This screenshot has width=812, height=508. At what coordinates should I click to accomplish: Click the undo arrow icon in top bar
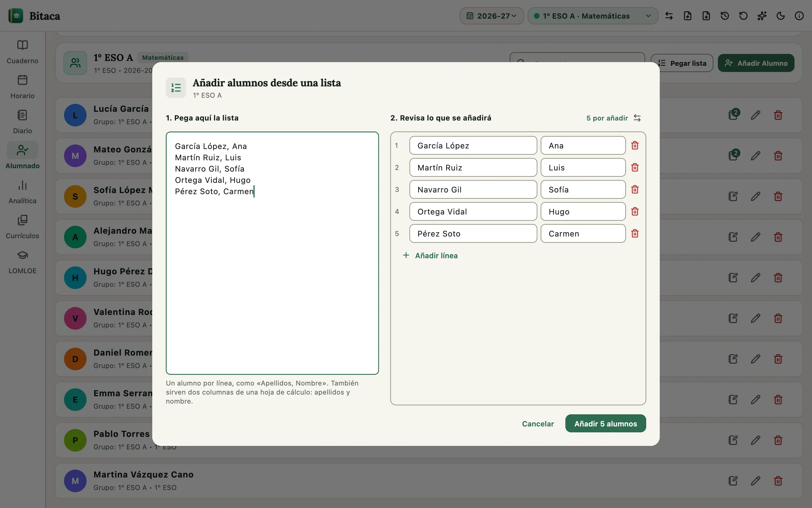(743, 16)
